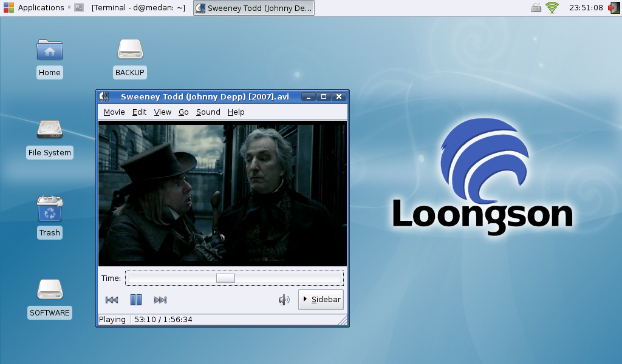Click the video display area
Viewport: 622px width, 364px height.
[222, 194]
